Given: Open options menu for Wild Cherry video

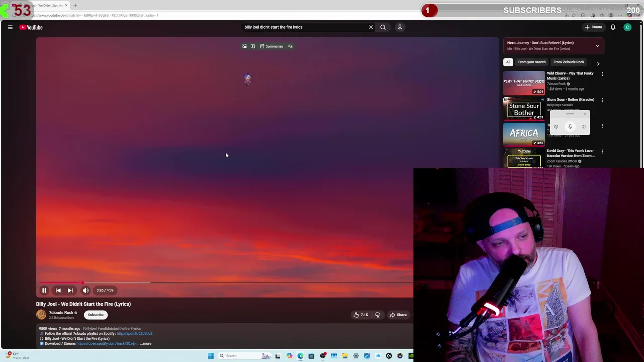Looking at the screenshot, I should click(602, 74).
